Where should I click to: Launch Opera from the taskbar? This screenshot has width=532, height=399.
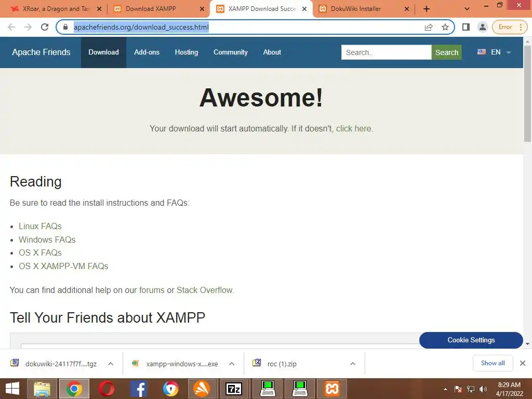[x=106, y=389]
